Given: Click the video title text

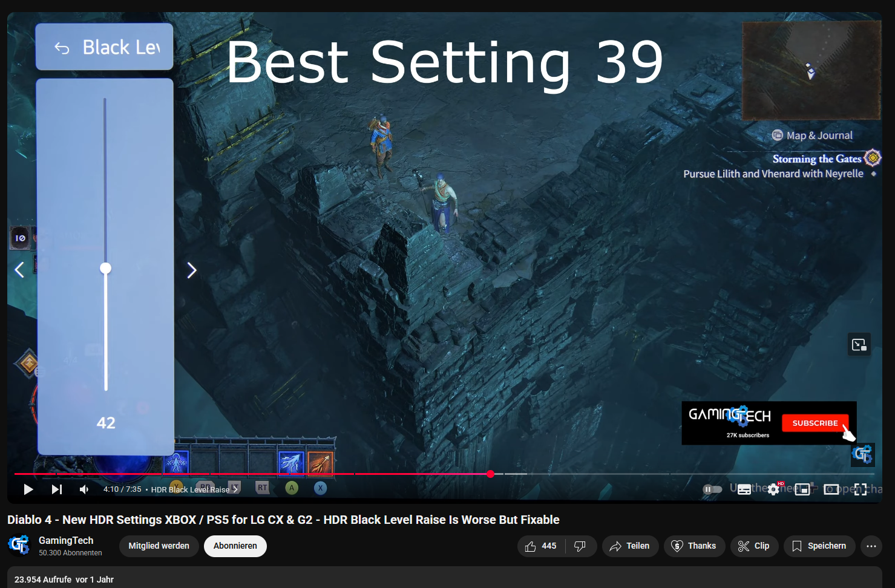Looking at the screenshot, I should pyautogui.click(x=283, y=520).
